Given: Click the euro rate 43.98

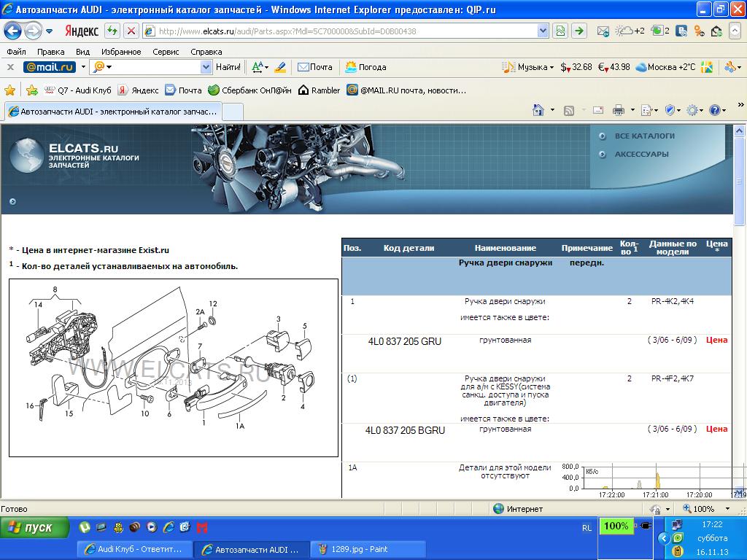Looking at the screenshot, I should click(x=614, y=67).
